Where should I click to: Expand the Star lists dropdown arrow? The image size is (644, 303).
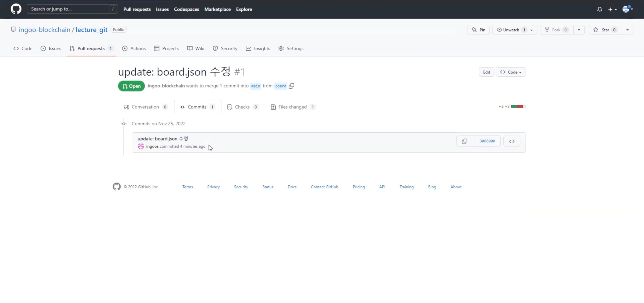click(627, 30)
